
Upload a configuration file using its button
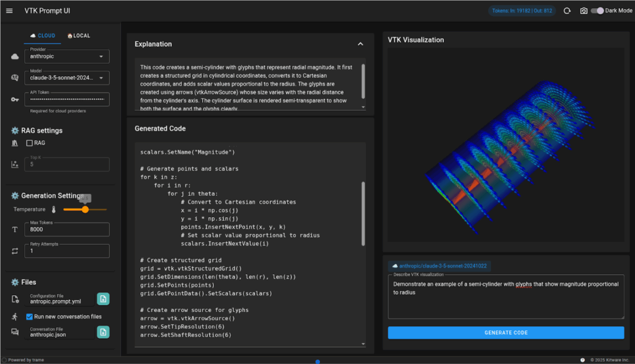103,299
